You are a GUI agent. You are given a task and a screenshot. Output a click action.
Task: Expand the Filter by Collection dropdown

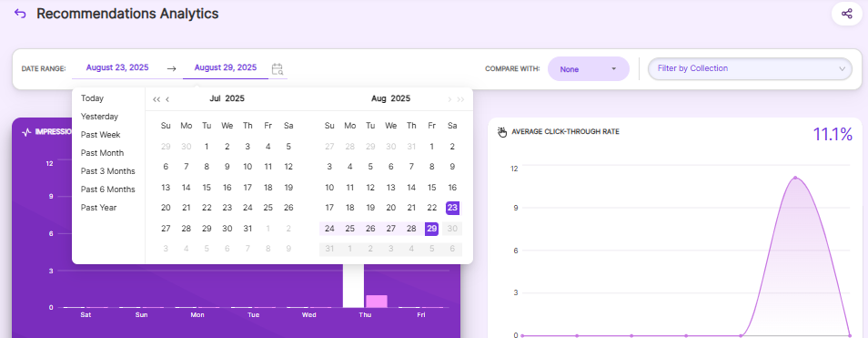750,68
